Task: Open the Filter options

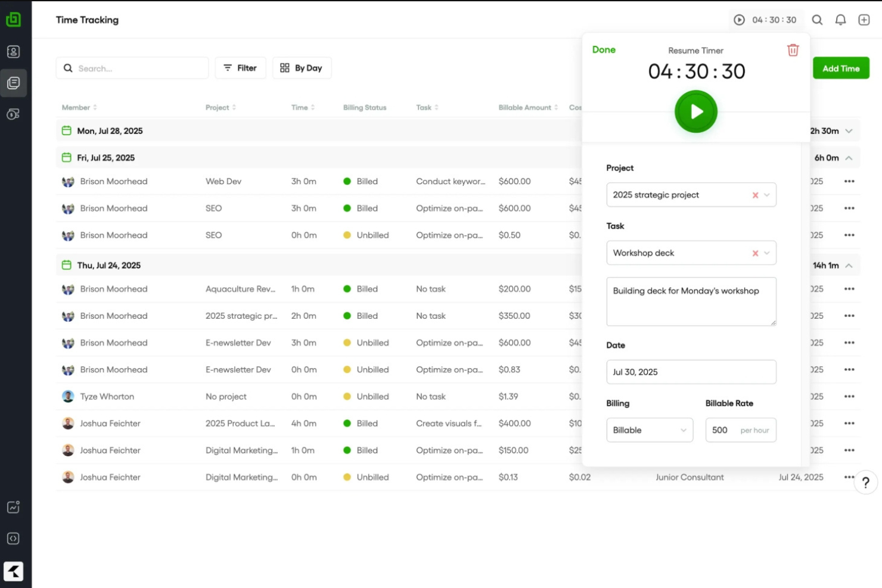Action: [240, 67]
